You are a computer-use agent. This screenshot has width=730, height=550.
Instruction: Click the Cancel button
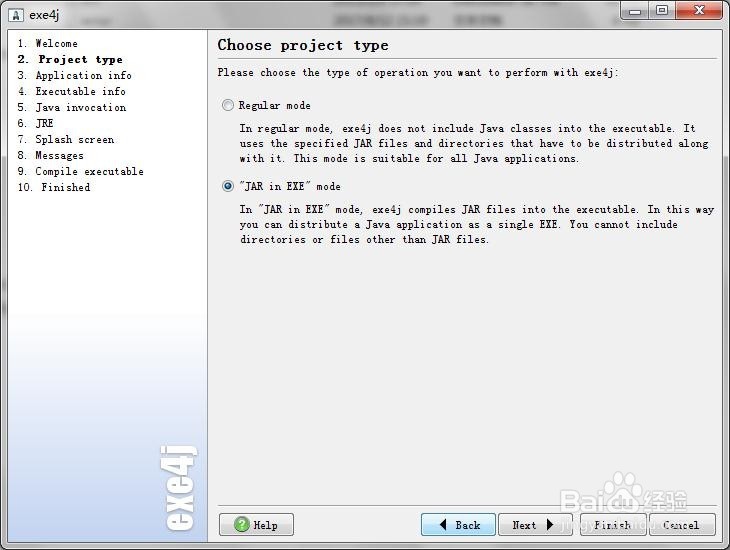(x=682, y=524)
